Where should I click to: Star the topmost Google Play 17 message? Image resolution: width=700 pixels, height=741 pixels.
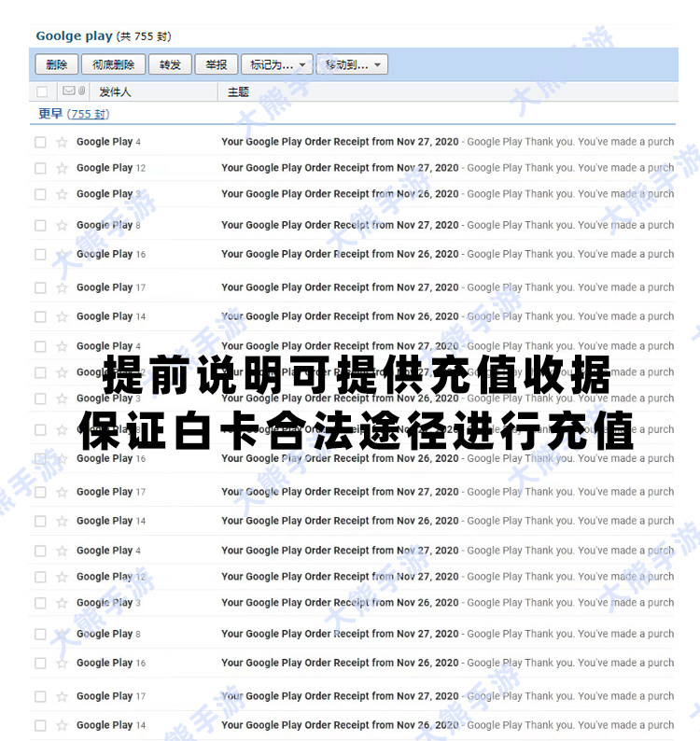coord(62,287)
